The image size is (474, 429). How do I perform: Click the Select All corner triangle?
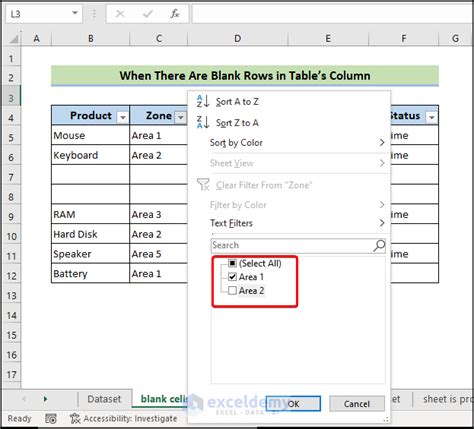[x=13, y=39]
